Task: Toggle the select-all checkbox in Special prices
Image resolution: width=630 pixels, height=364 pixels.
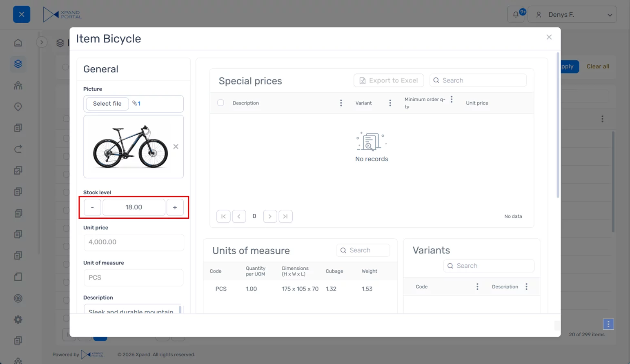Action: tap(220, 103)
